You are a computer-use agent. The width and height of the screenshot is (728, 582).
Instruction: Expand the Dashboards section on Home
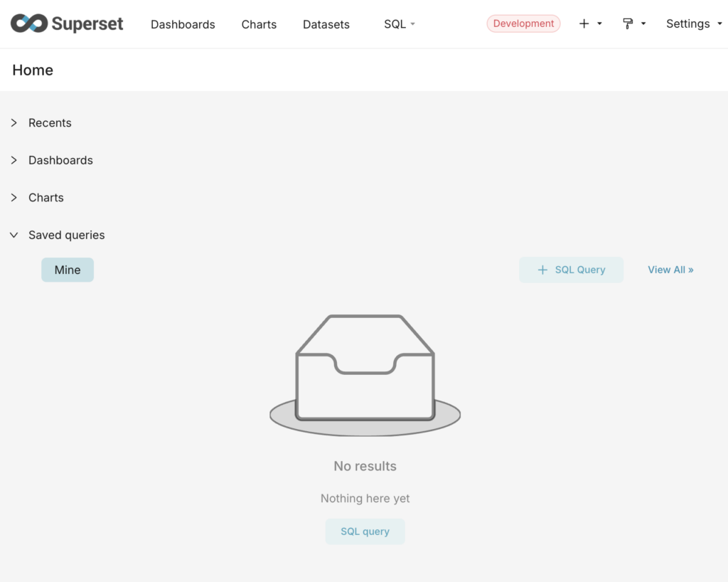[x=60, y=160]
